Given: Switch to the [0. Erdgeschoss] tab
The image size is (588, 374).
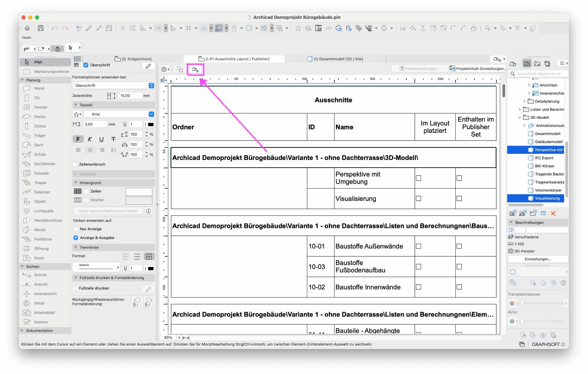Looking at the screenshot, I should click(133, 59).
